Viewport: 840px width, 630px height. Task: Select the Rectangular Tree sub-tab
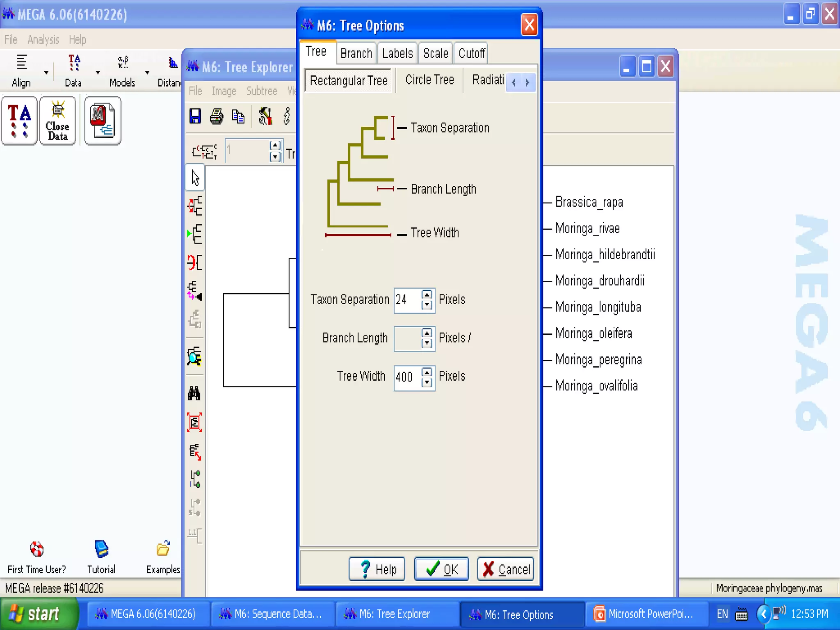pos(349,80)
